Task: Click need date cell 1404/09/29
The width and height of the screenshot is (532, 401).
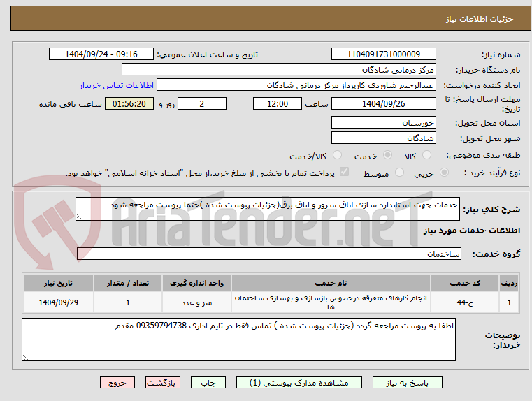Action: click(58, 302)
